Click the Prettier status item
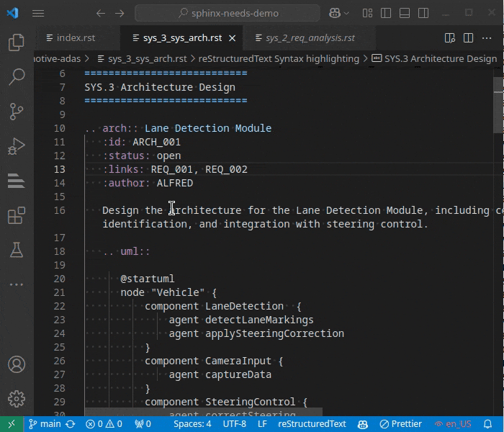Image resolution: width=504 pixels, height=432 pixels. (400, 424)
